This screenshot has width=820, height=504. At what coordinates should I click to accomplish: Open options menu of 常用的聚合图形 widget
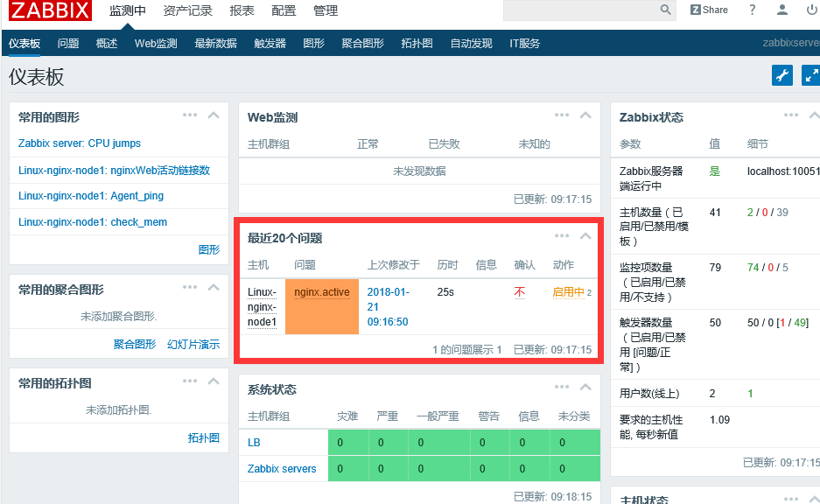click(190, 287)
